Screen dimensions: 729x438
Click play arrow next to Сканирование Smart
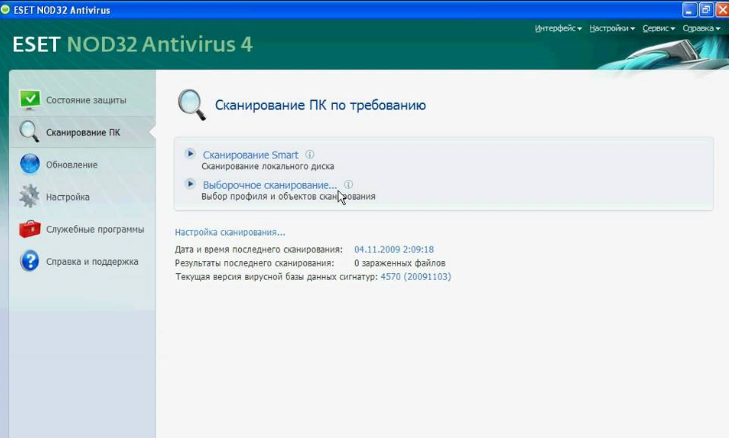pos(190,153)
